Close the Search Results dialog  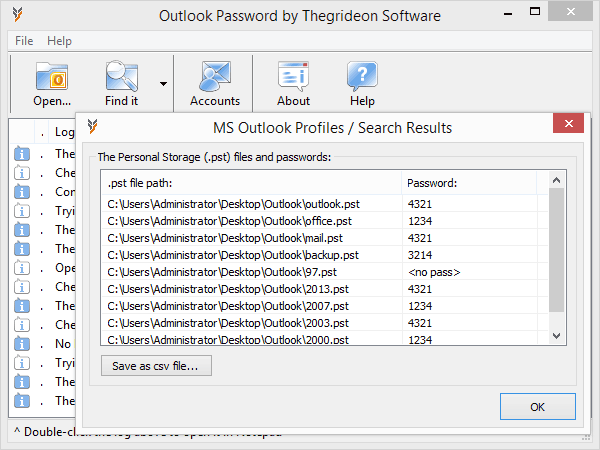[x=569, y=123]
